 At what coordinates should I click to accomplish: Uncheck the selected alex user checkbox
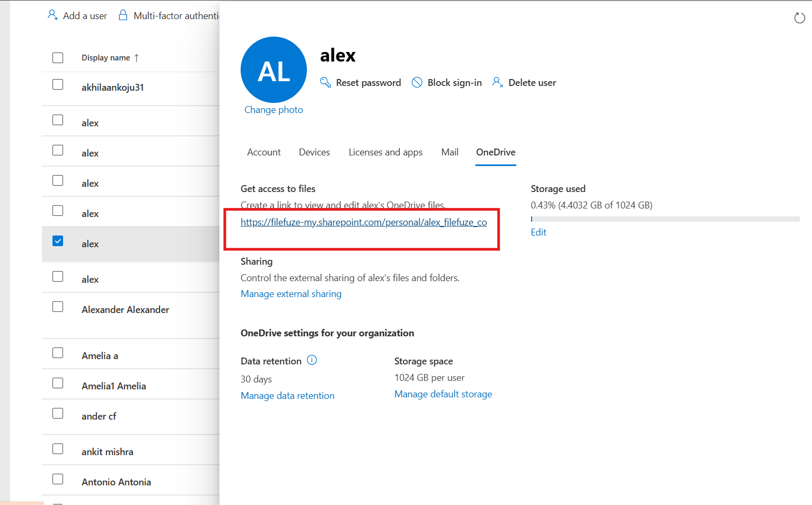pyautogui.click(x=58, y=240)
